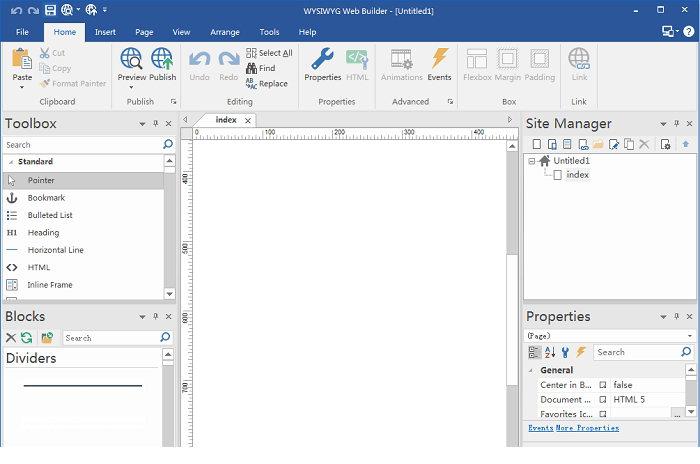
Task: Click Select All in Editing group
Action: click(x=269, y=53)
